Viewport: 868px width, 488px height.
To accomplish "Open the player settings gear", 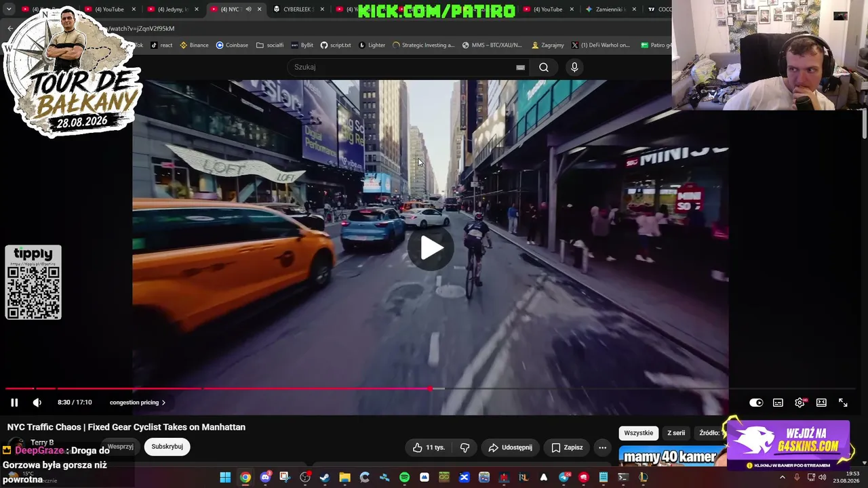I will click(x=800, y=403).
